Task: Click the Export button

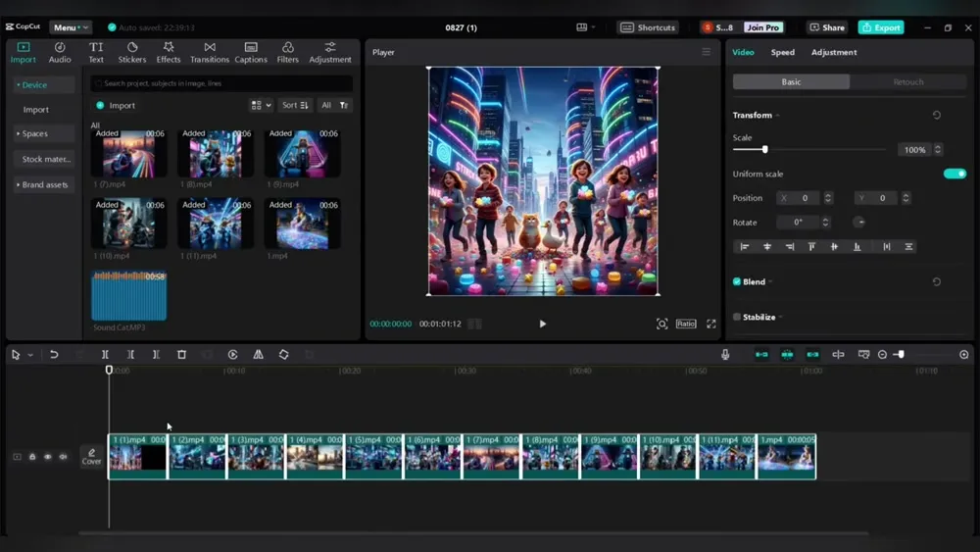Action: pyautogui.click(x=880, y=27)
